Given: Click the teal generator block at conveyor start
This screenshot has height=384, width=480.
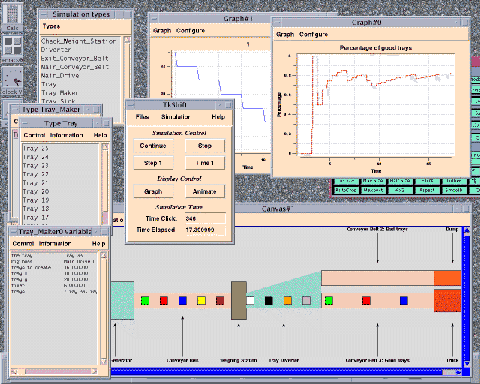Looking at the screenshot, I should tap(123, 301).
